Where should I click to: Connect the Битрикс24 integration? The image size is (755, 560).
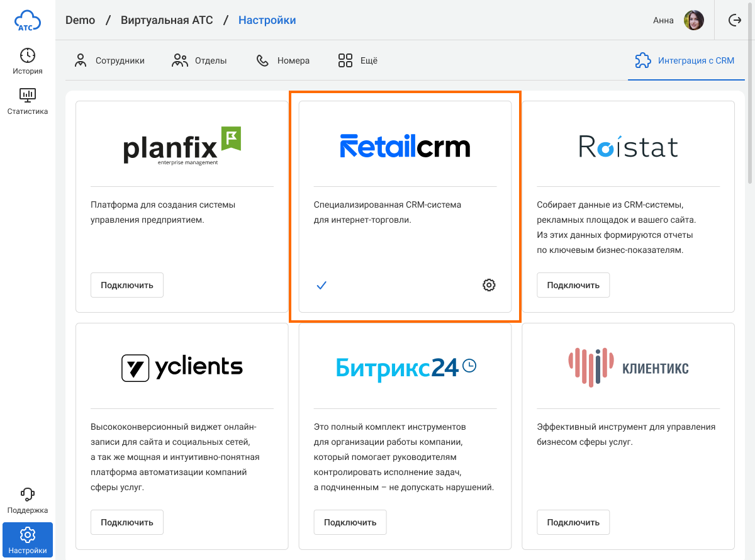pos(350,522)
